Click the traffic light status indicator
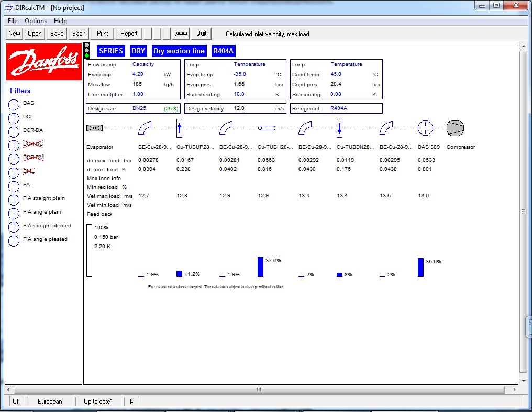This screenshot has height=412, width=532. [87, 50]
